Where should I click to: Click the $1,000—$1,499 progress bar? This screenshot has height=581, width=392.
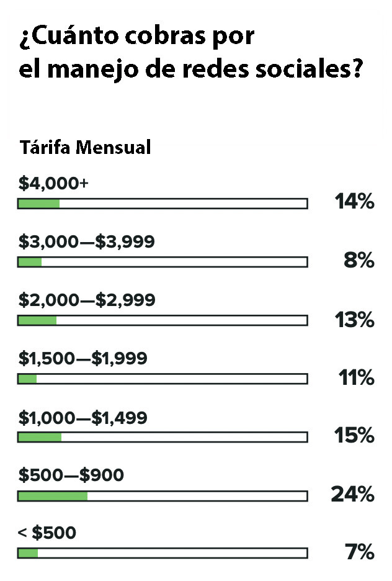tap(163, 437)
